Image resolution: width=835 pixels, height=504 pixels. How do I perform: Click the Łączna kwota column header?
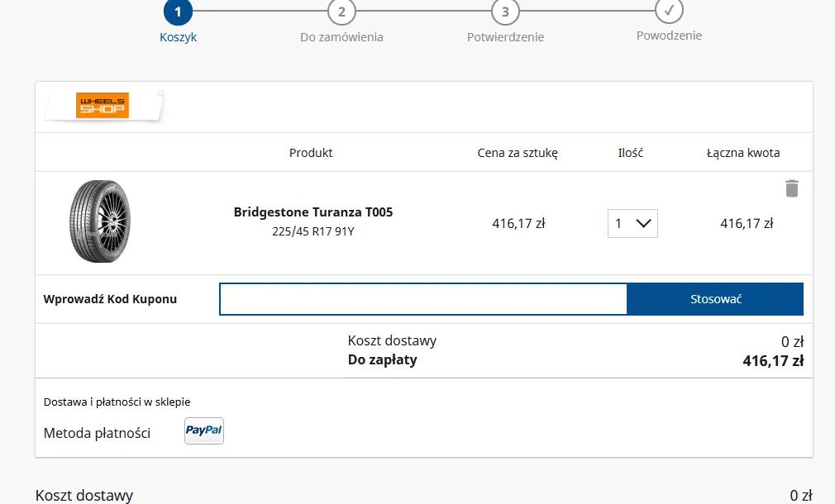pyautogui.click(x=743, y=153)
